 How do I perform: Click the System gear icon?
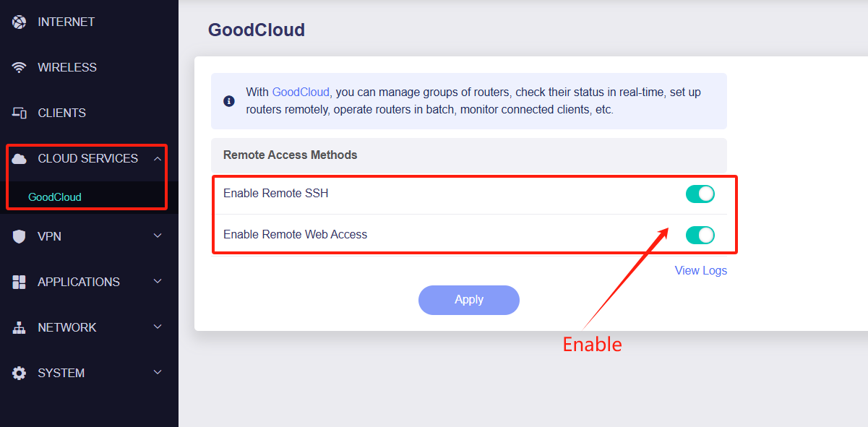pyautogui.click(x=20, y=374)
